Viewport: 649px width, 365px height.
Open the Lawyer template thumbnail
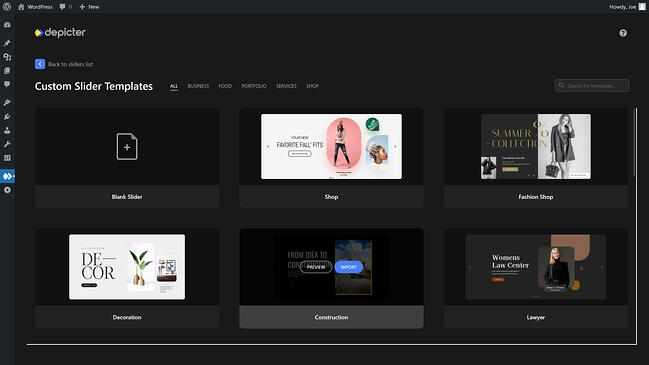coord(536,267)
